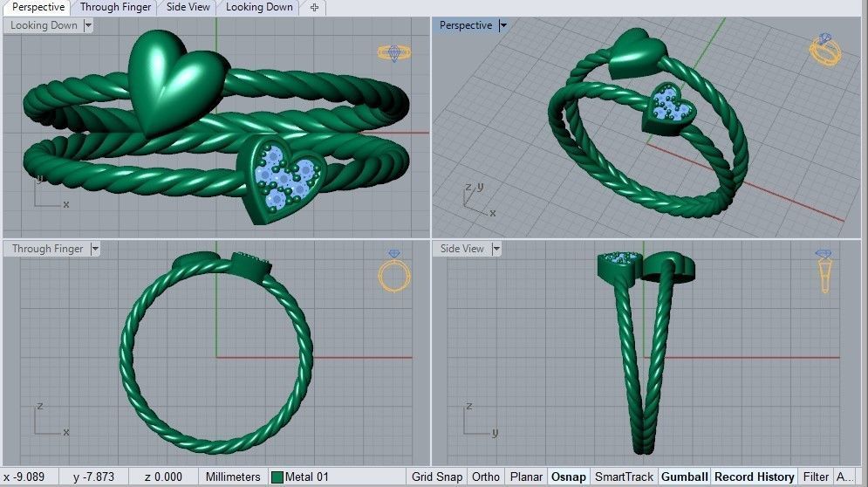The width and height of the screenshot is (868, 487).
Task: Click the ring orientation icon in Through Finger viewport
Action: pos(394,271)
